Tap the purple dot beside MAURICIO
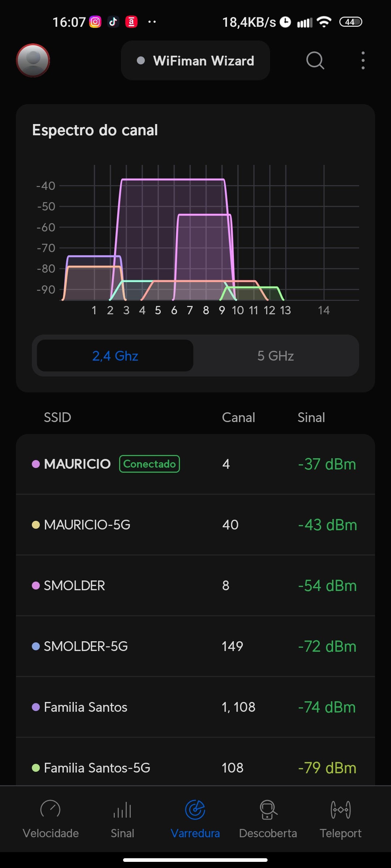 click(x=36, y=464)
